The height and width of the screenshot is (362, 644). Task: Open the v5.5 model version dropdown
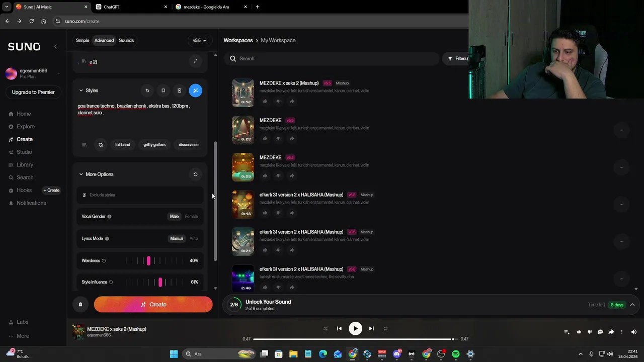click(199, 40)
